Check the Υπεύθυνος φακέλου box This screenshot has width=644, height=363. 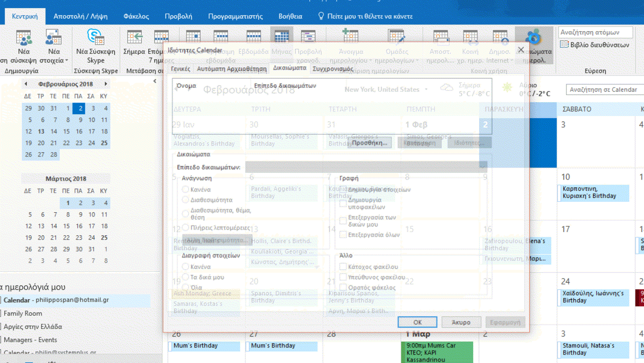click(343, 277)
